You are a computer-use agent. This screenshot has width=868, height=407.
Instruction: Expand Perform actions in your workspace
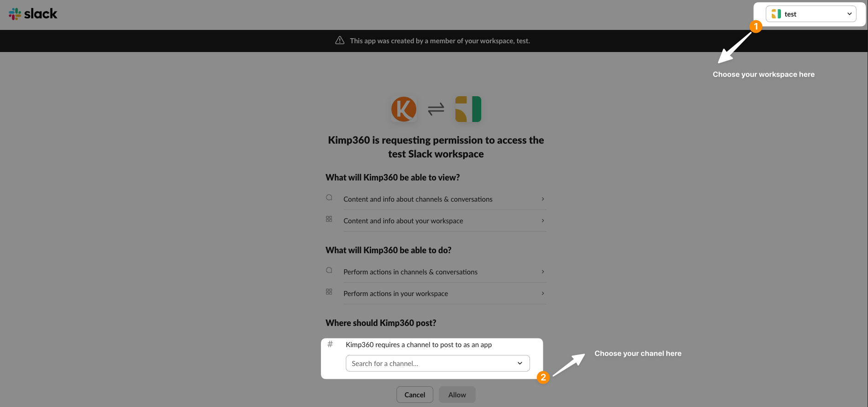coord(542,293)
